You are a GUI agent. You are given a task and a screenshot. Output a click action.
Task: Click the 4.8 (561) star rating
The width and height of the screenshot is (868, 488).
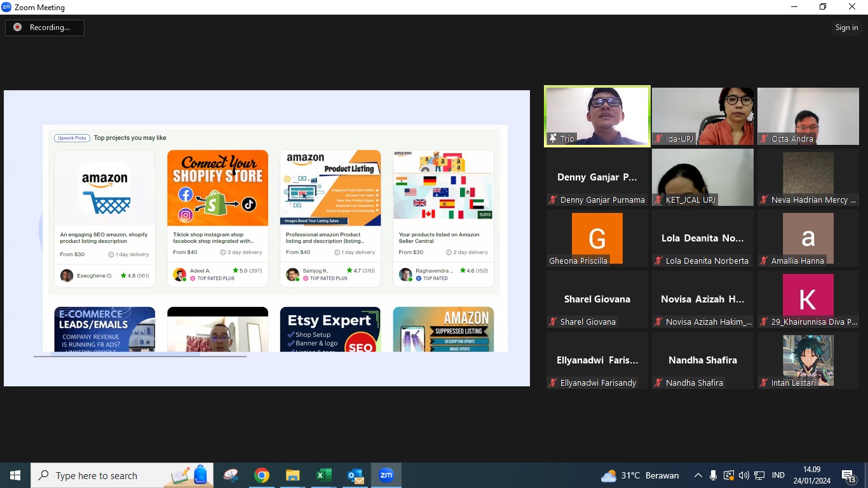[135, 276]
